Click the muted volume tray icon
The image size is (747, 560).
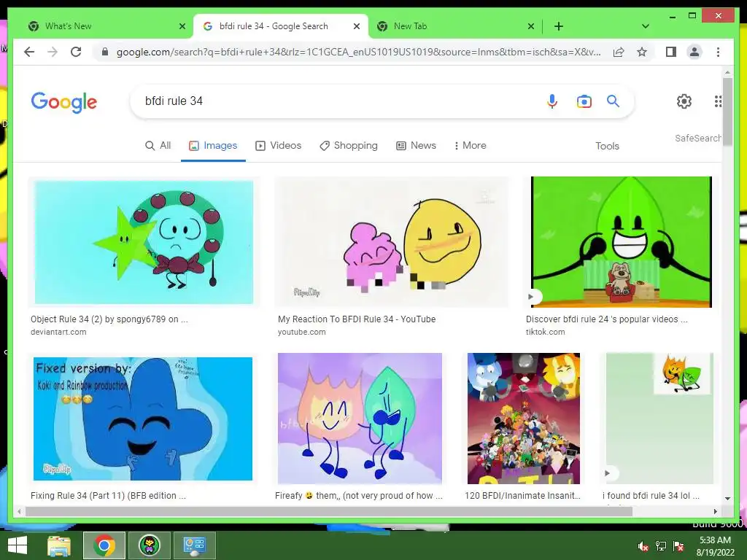[643, 546]
